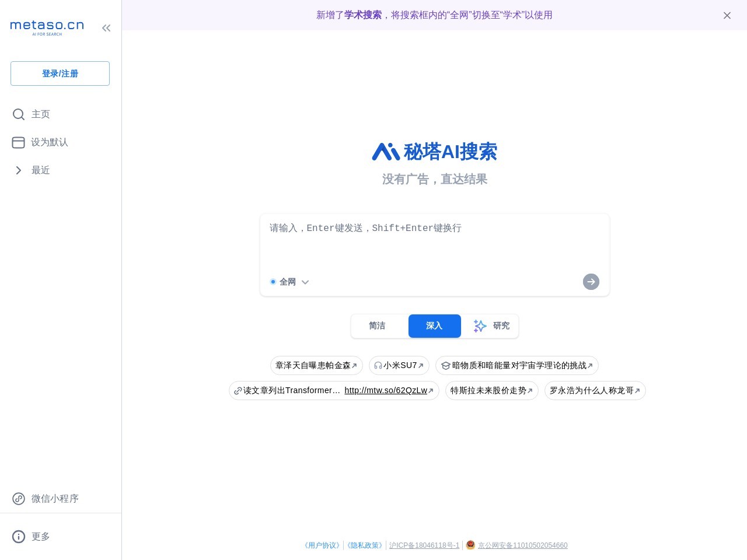Open 《隐私政策》 footer link
This screenshot has height=560, width=747.
[x=365, y=545]
